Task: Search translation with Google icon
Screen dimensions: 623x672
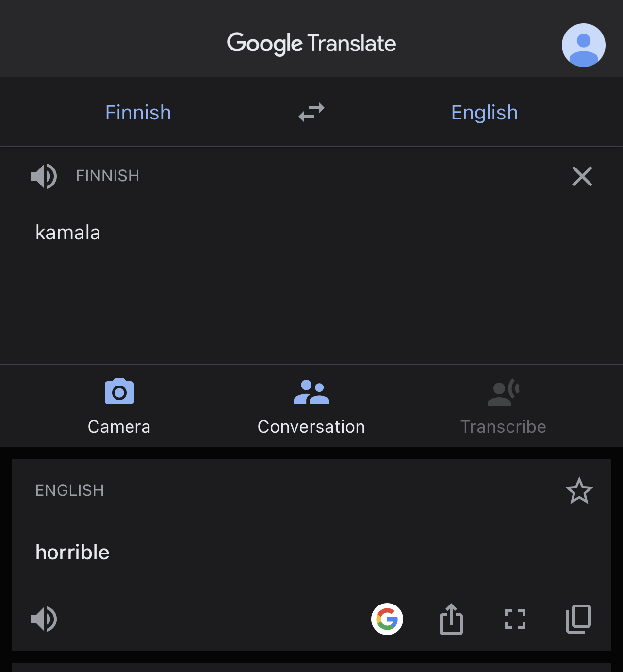Action: [x=387, y=619]
